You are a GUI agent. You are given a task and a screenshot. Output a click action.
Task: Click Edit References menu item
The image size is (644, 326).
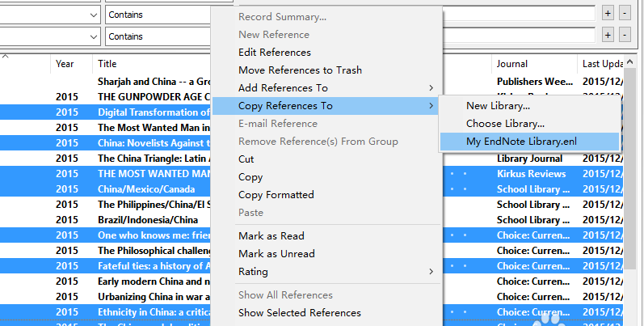point(274,52)
